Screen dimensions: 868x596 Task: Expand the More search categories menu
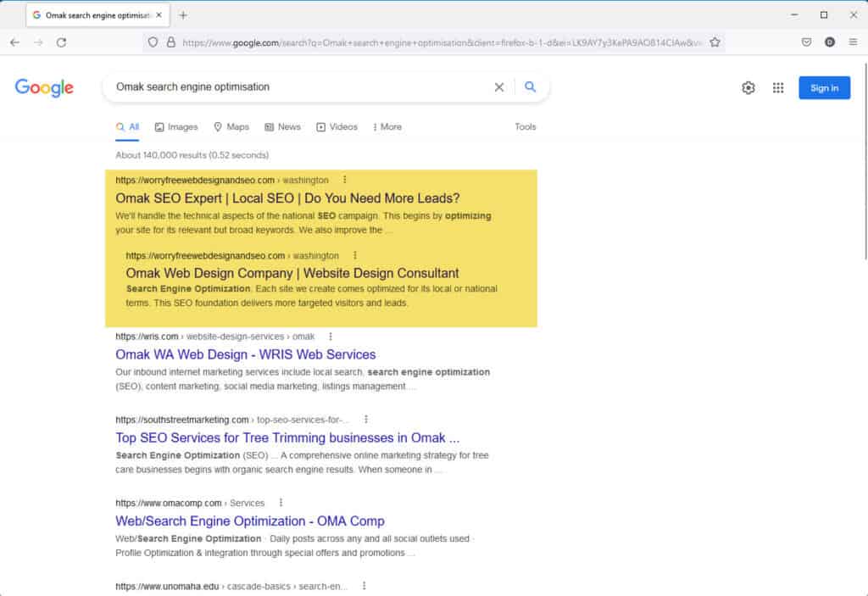(x=387, y=127)
